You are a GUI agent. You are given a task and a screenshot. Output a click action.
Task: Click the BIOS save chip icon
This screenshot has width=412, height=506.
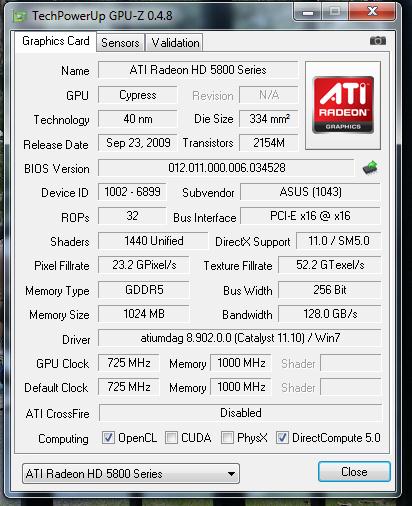(370, 167)
